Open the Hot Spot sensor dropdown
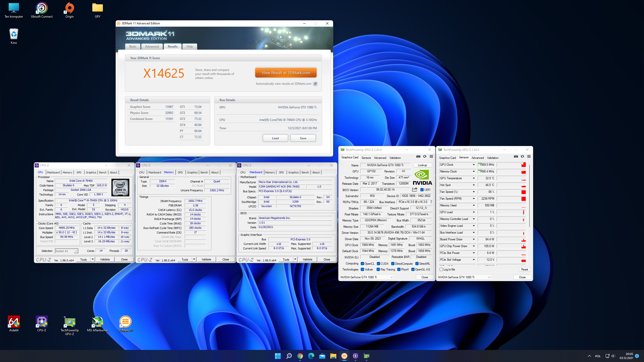 click(x=474, y=185)
